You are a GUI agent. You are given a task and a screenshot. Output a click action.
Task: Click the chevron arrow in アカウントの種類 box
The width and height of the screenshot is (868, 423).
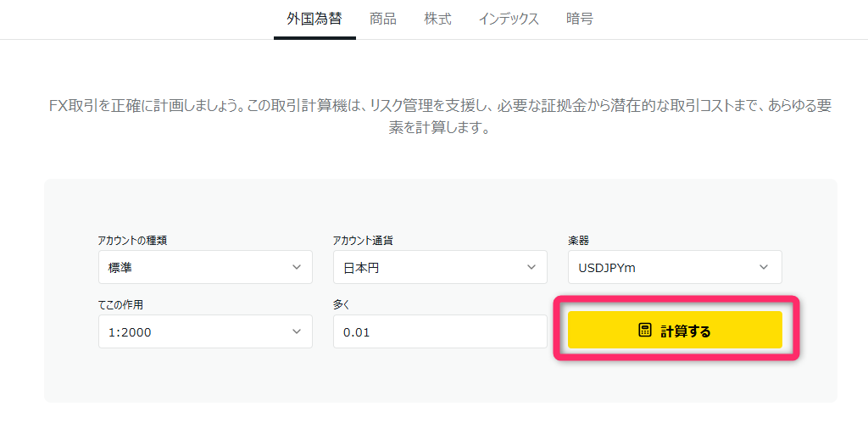[x=297, y=267]
